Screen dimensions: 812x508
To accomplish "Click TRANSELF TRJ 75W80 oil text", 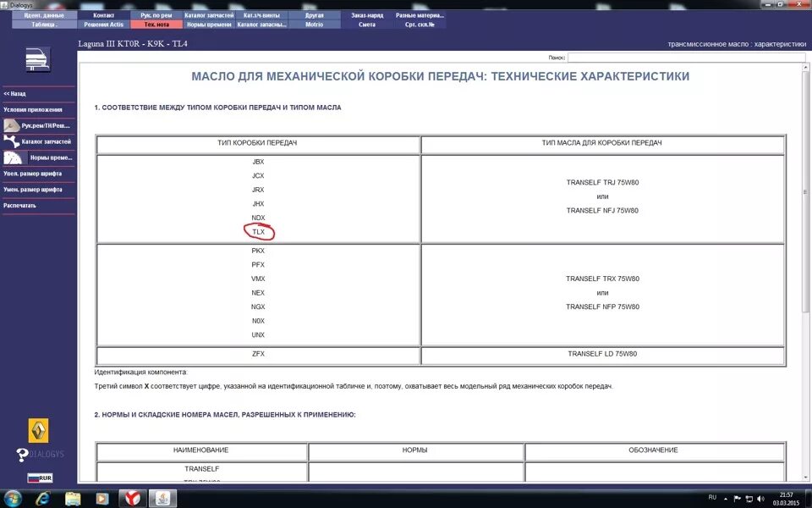I will 602,183.
